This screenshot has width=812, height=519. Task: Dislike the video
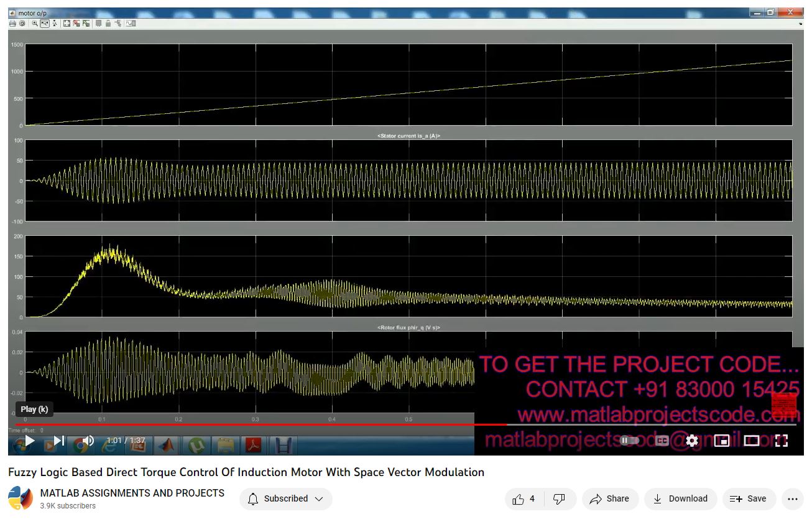click(559, 498)
